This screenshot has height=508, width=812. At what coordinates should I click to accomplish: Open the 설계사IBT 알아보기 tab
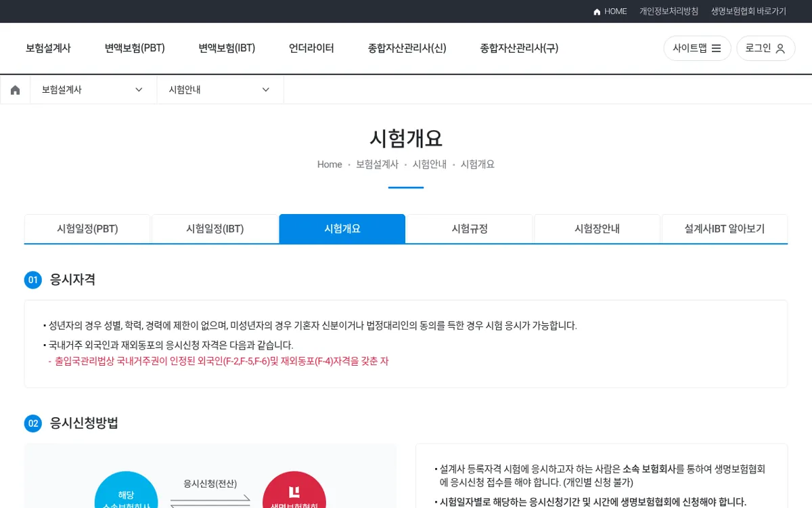[725, 229]
